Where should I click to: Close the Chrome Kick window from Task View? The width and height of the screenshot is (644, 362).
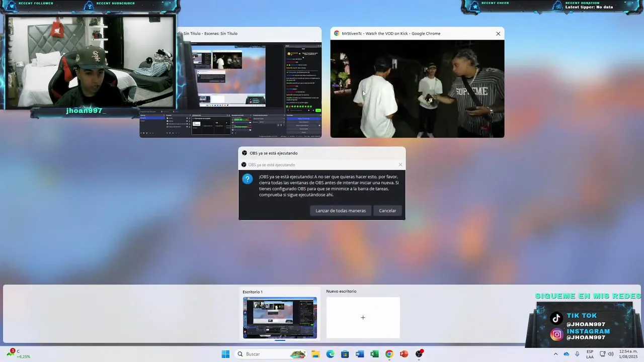pos(498,34)
